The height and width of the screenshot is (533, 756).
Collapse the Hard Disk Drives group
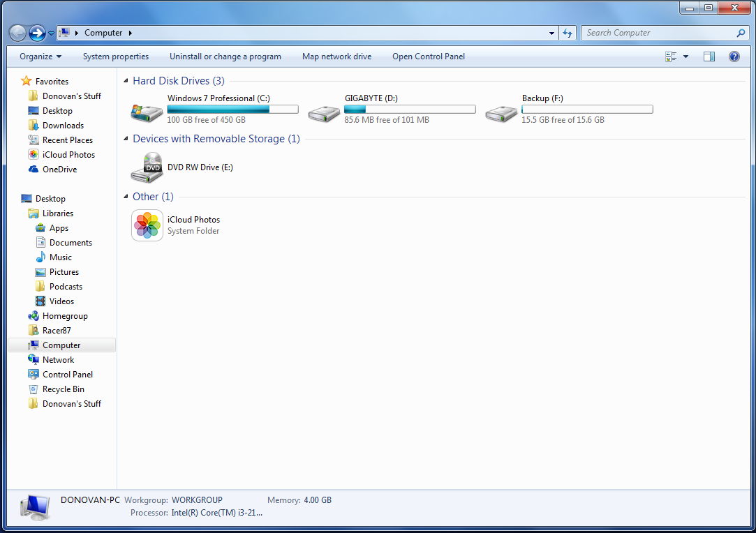(x=126, y=81)
